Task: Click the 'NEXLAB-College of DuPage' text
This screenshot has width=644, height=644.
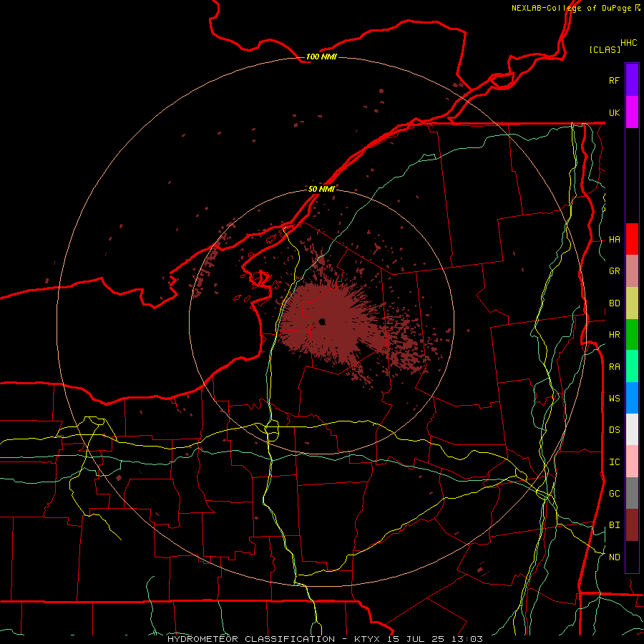Action: (572, 8)
